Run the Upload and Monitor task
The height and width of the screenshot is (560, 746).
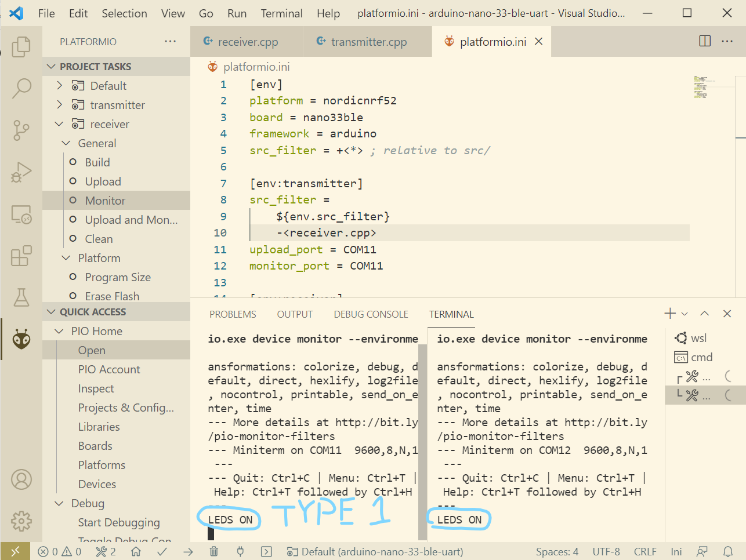pyautogui.click(x=117, y=220)
